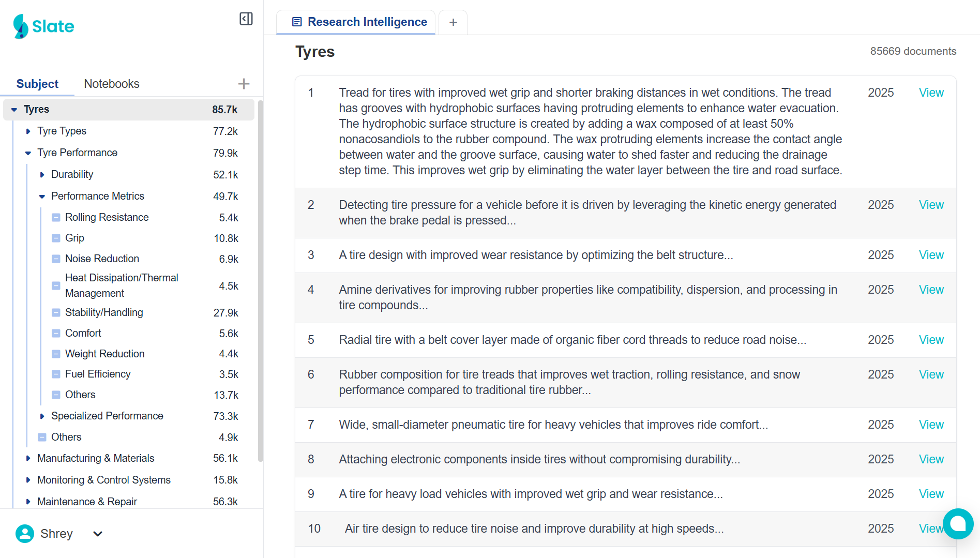This screenshot has height=558, width=980.
Task: Open the Shrey account dropdown
Action: (98, 534)
